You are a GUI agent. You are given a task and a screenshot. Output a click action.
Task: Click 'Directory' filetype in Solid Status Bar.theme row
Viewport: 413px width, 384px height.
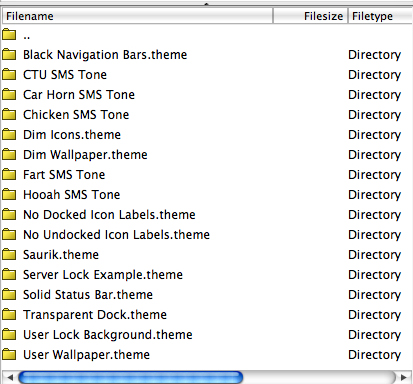pyautogui.click(x=375, y=295)
